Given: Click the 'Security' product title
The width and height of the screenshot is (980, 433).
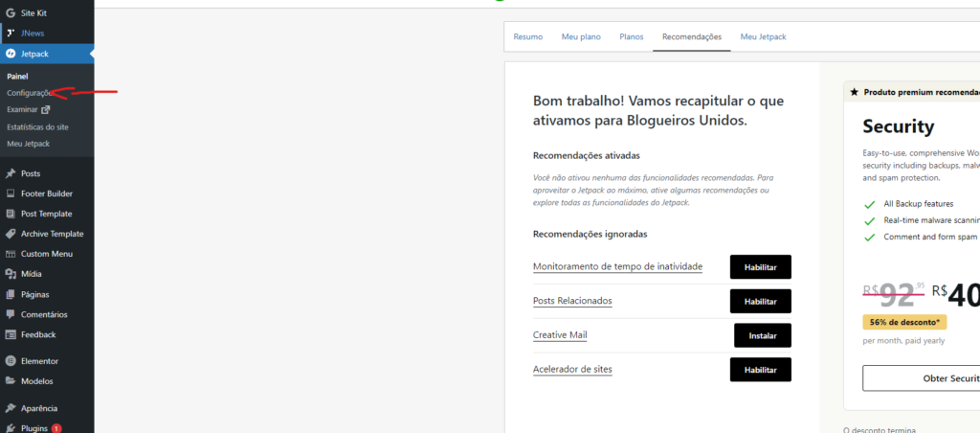Looking at the screenshot, I should point(898,127).
